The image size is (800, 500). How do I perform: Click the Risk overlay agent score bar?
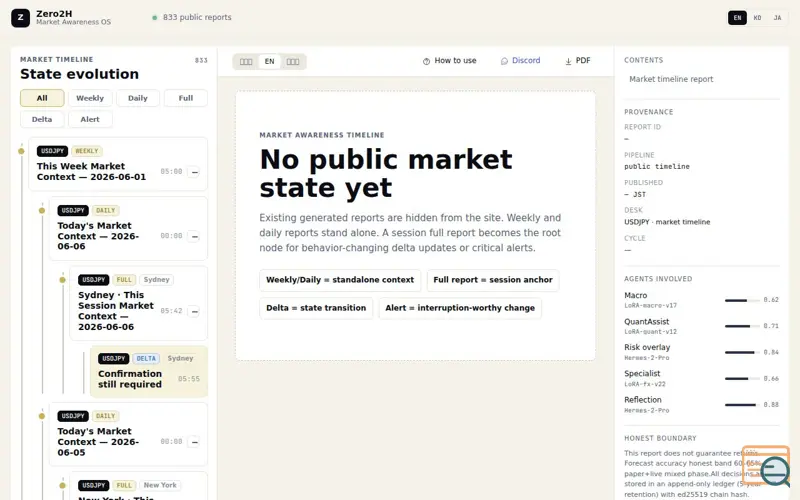point(740,353)
